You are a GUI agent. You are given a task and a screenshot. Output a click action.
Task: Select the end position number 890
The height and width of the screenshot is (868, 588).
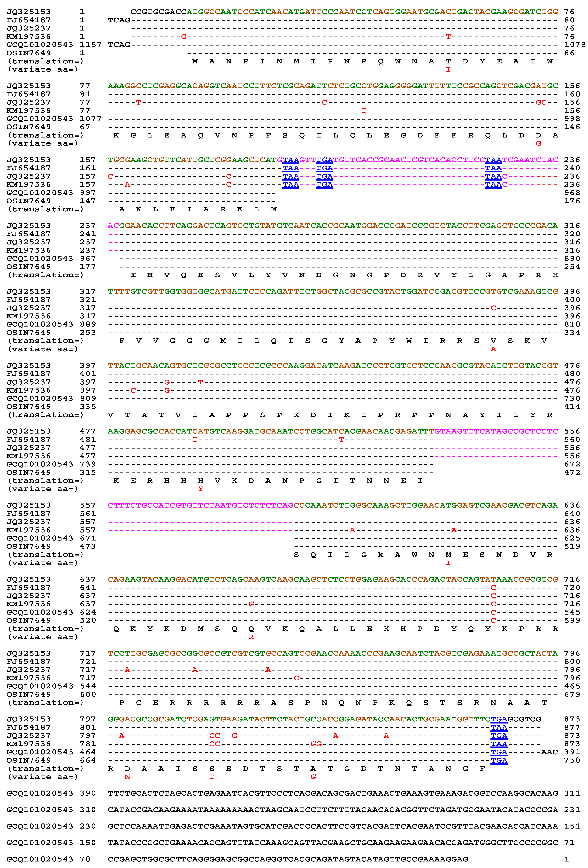(x=572, y=259)
